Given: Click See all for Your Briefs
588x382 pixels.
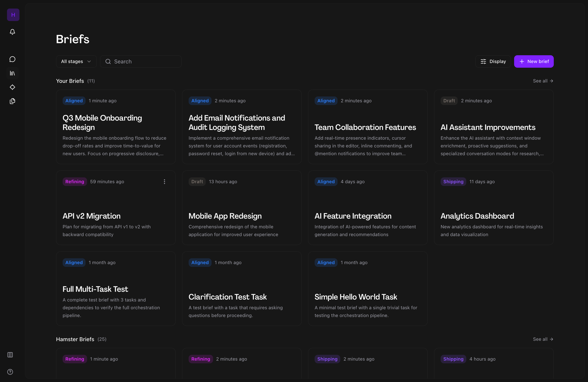Looking at the screenshot, I should tap(543, 81).
